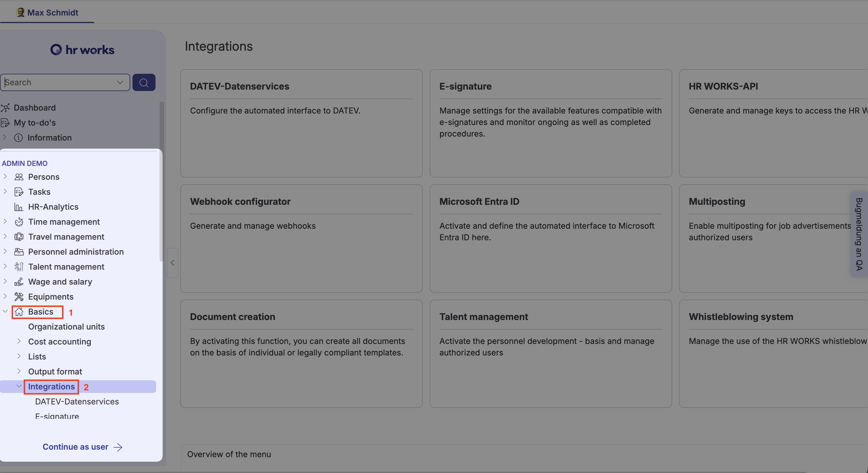Click the Wage and salary icon
Viewport: 868px width, 473px height.
coord(19,282)
